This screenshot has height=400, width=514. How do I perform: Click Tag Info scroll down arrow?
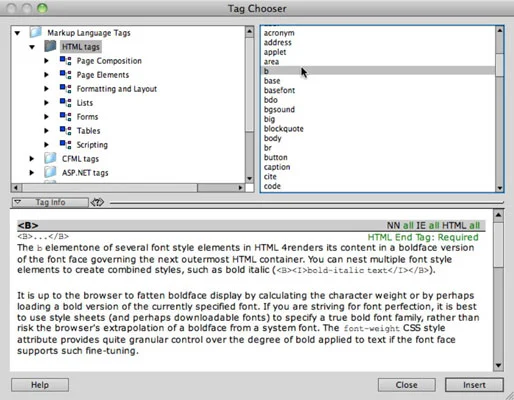(498, 366)
